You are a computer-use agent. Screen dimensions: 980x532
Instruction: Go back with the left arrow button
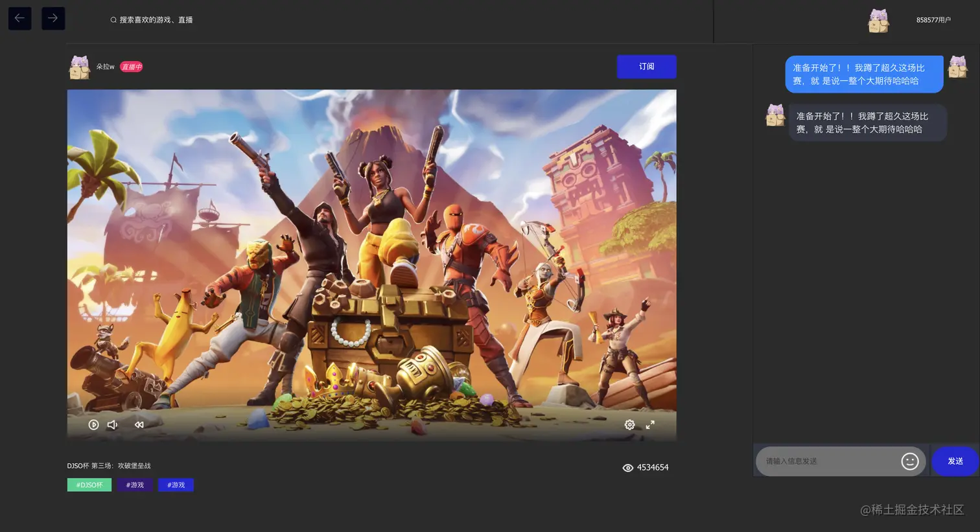click(x=19, y=18)
